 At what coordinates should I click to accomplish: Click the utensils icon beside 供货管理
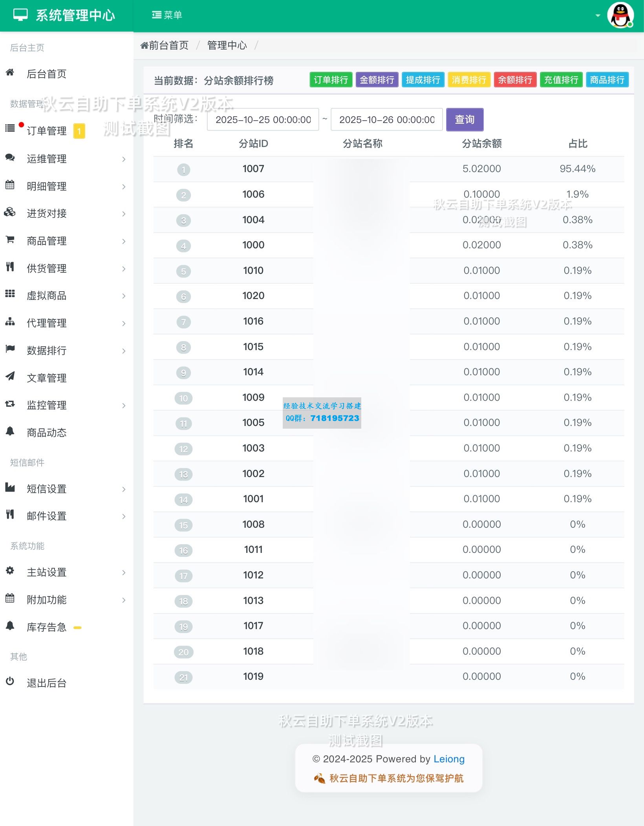pos(10,268)
